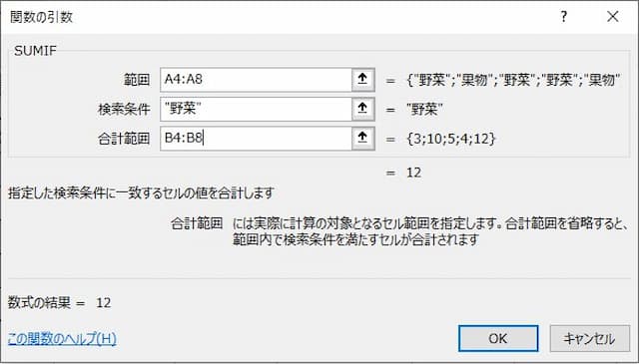Place cursor in 合計範囲 field showing B4:B8
Screen dimensions: 639x364
pos(256,139)
